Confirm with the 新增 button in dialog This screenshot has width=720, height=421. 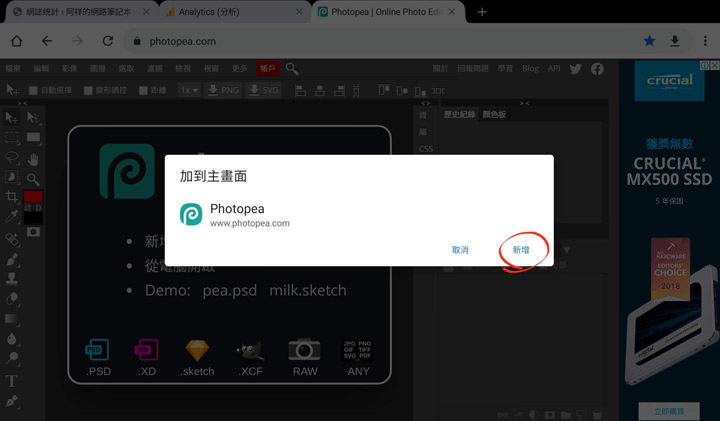pos(521,250)
